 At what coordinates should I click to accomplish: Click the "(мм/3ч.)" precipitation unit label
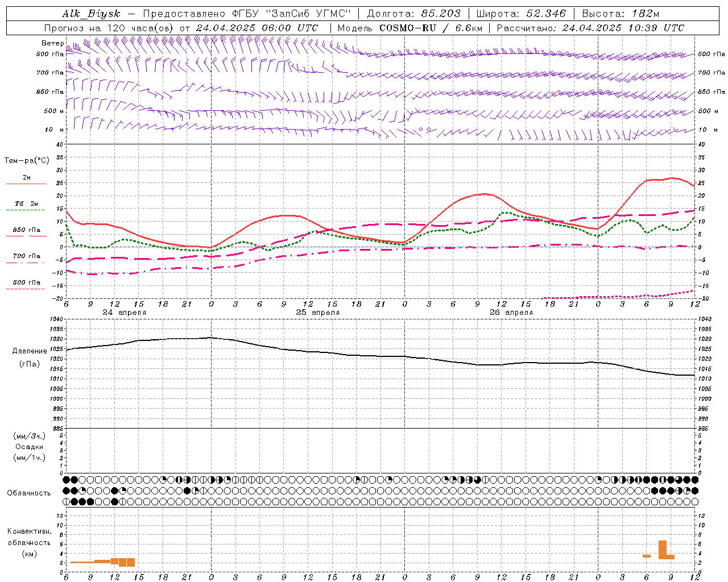[x=30, y=436]
